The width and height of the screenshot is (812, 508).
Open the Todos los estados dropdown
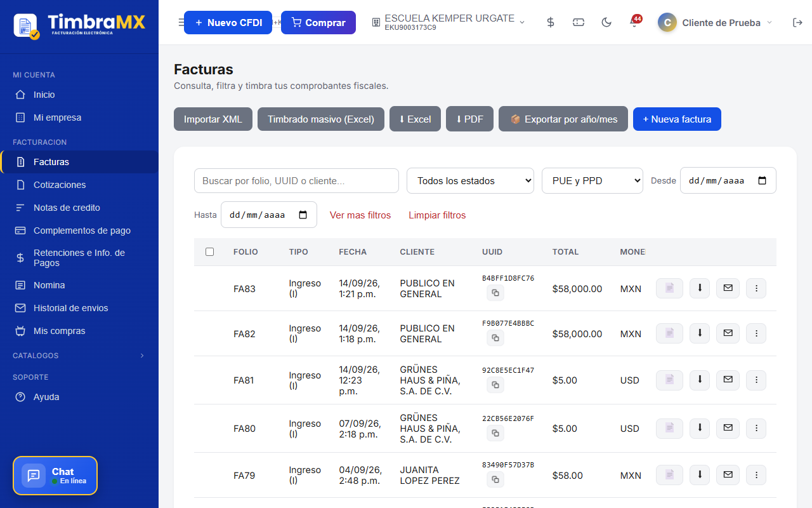(x=470, y=181)
